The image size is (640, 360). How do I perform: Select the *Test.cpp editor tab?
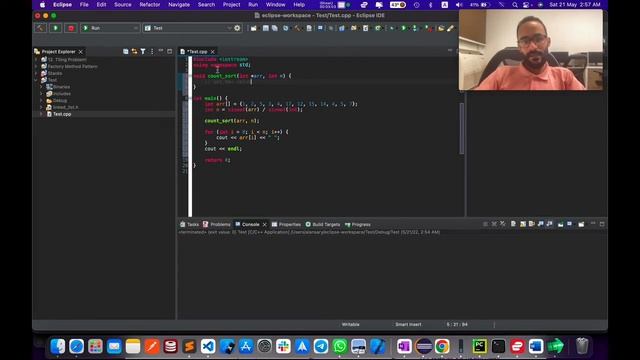[x=197, y=52]
